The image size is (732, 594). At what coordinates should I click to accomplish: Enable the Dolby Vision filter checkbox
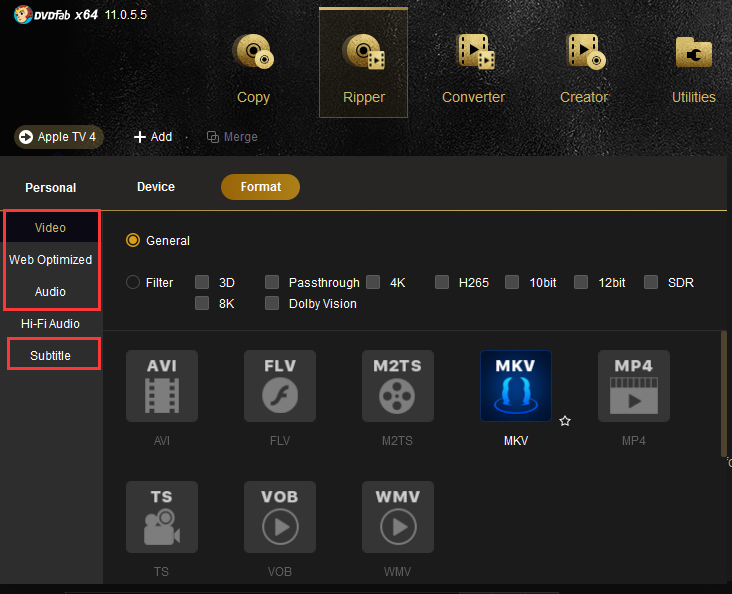tap(272, 303)
